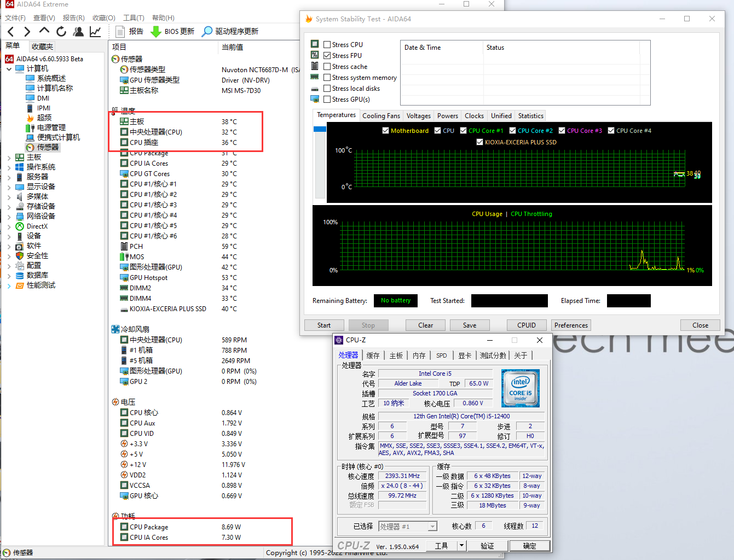The image size is (734, 560).
Task: Click the Start button in Stability Test
Action: pos(324,325)
